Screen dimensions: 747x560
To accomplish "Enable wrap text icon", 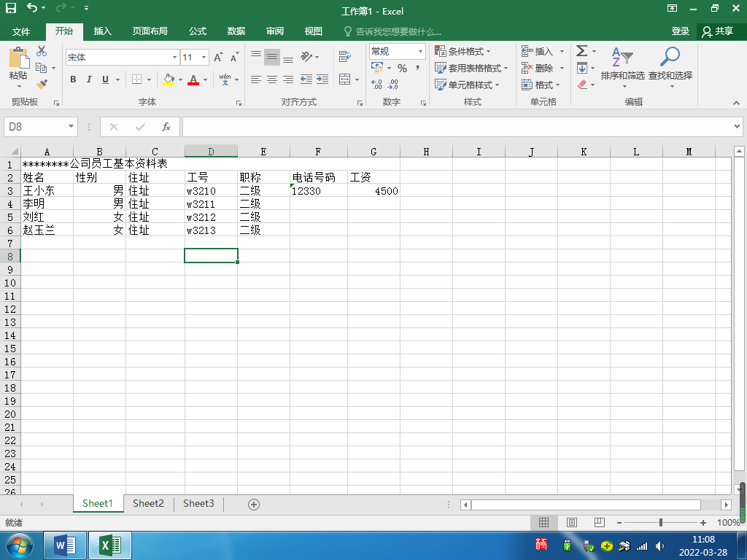I will pos(345,57).
